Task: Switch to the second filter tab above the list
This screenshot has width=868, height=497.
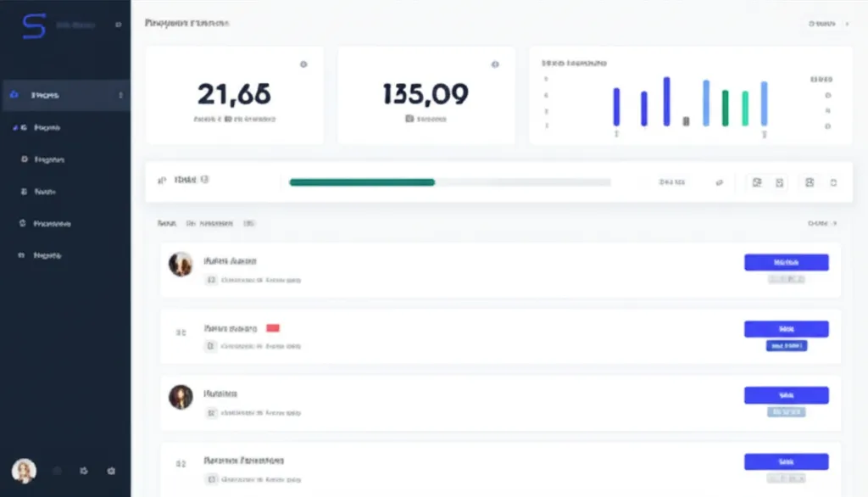Action: [211, 222]
